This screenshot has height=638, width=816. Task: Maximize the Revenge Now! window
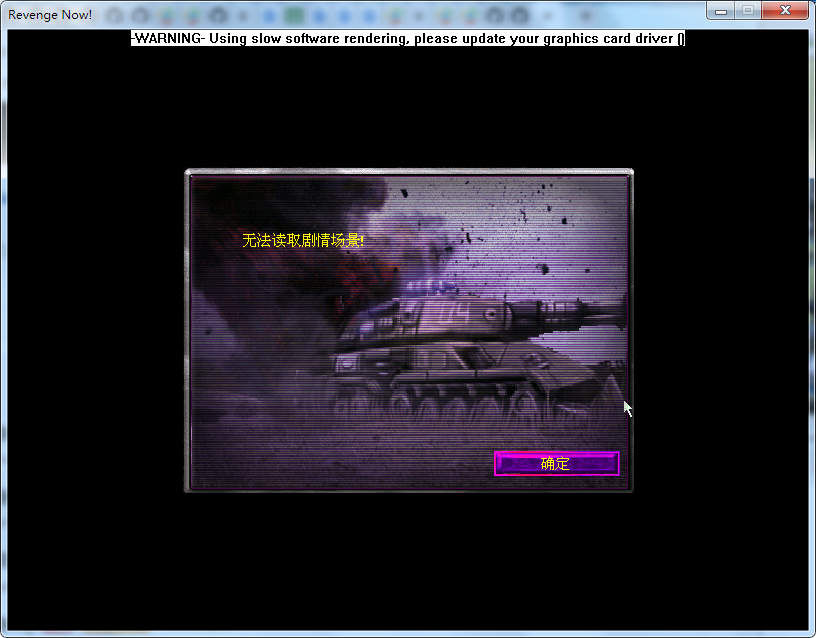point(748,10)
